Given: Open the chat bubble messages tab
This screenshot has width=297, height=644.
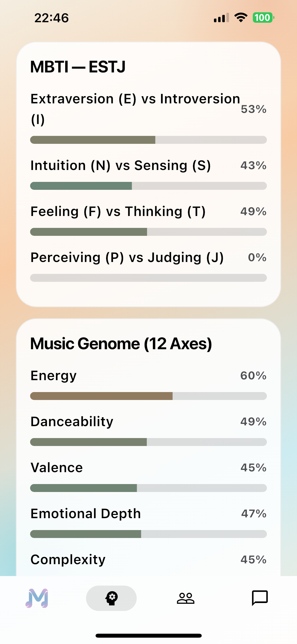Looking at the screenshot, I should pyautogui.click(x=260, y=598).
